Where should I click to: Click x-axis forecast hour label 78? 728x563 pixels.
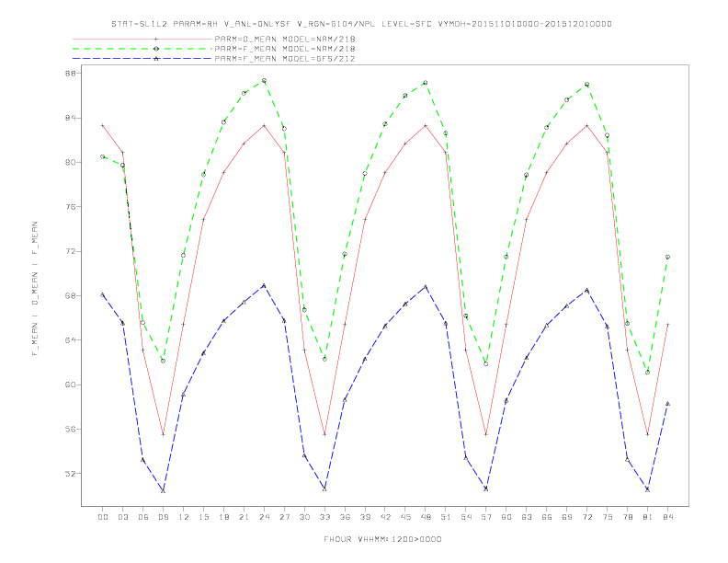tap(628, 517)
